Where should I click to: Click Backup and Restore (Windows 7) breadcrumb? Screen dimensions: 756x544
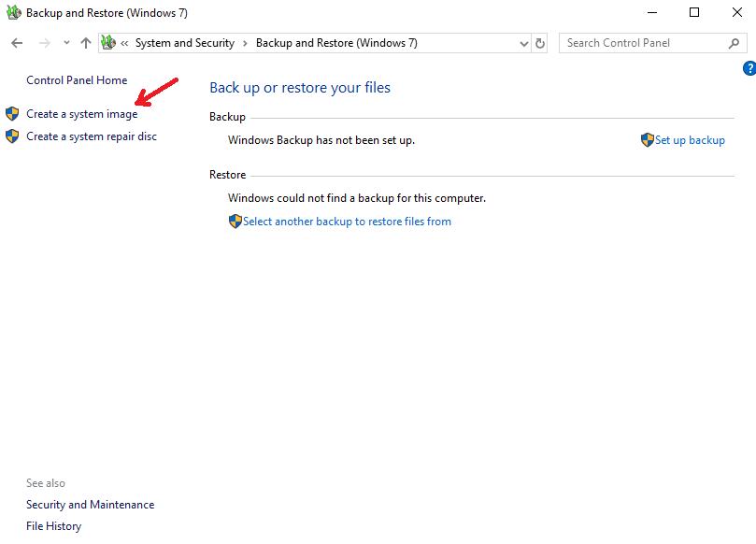(x=336, y=43)
